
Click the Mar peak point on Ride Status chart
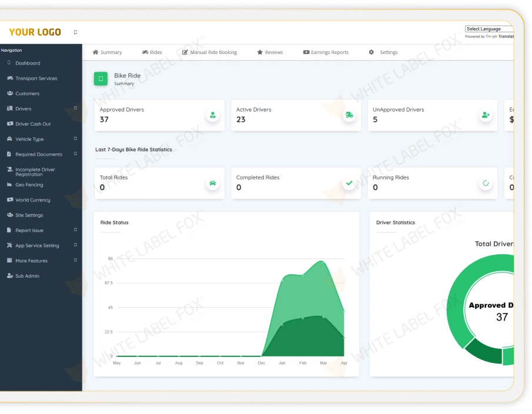click(x=323, y=261)
